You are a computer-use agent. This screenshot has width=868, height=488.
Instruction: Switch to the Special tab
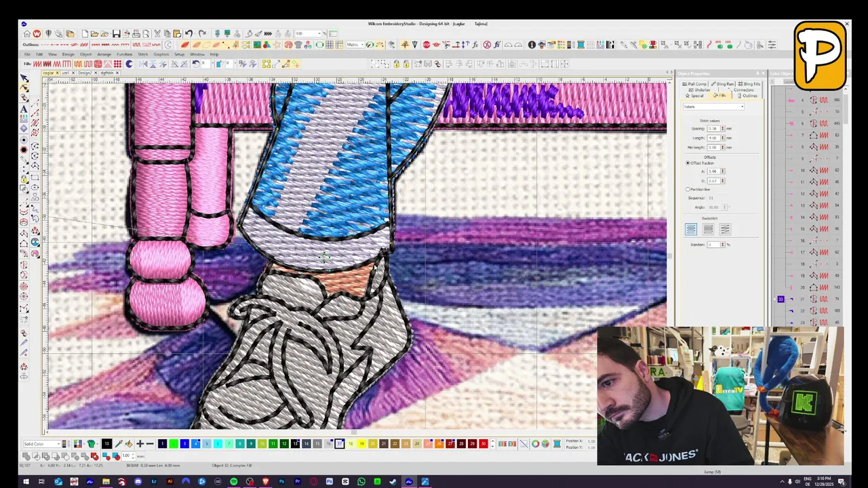694,96
